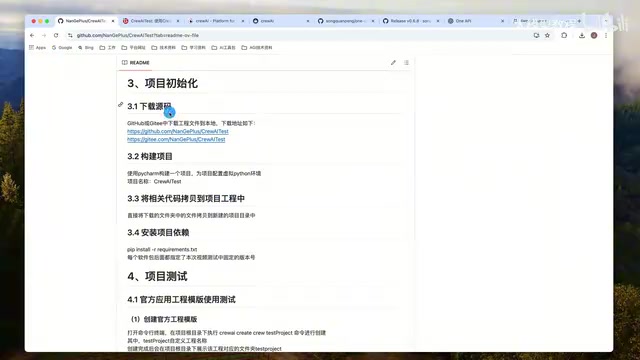Click the heading 3.4 安装项目依赖
The width and height of the screenshot is (640, 360).
(x=158, y=233)
